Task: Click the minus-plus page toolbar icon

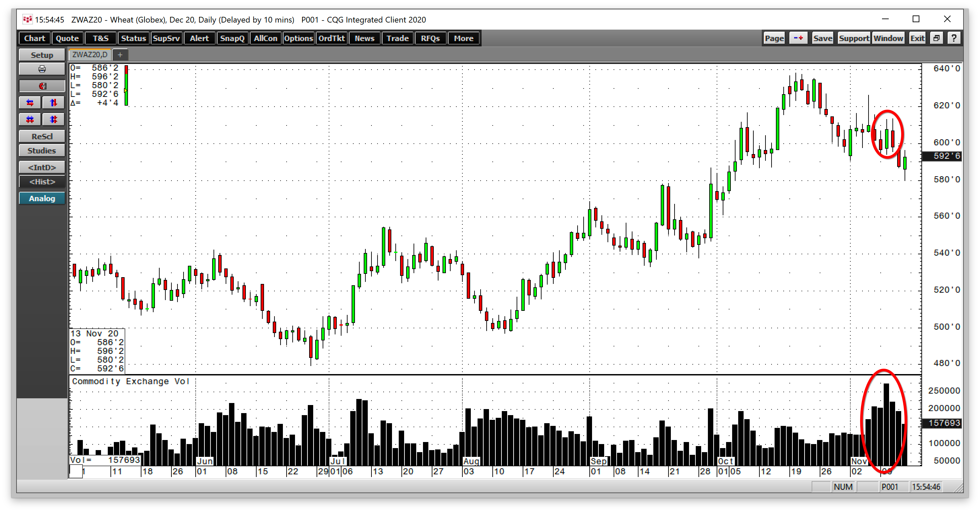Action: pyautogui.click(x=798, y=38)
